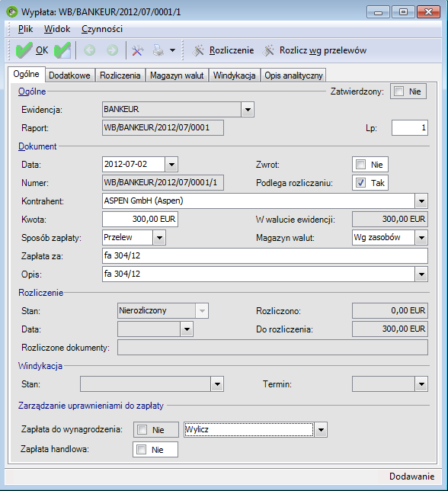This screenshot has width=448, height=491.
Task: Switch to the Windykacja tab
Action: pyautogui.click(x=235, y=75)
